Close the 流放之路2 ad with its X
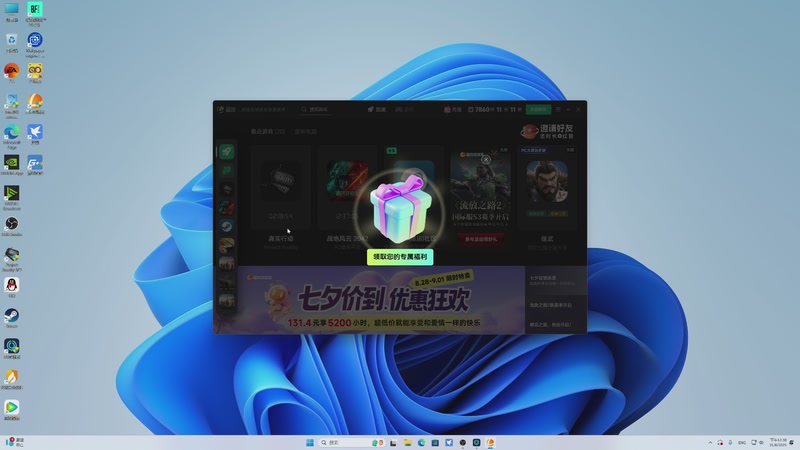The width and height of the screenshot is (800, 450). [x=486, y=160]
